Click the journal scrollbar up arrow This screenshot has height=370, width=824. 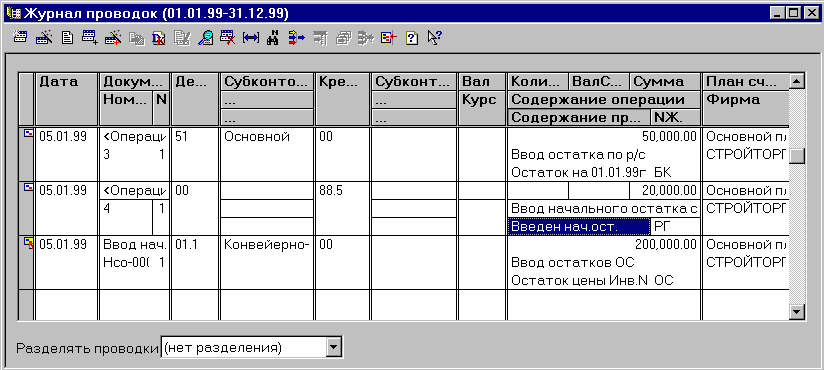pos(797,81)
